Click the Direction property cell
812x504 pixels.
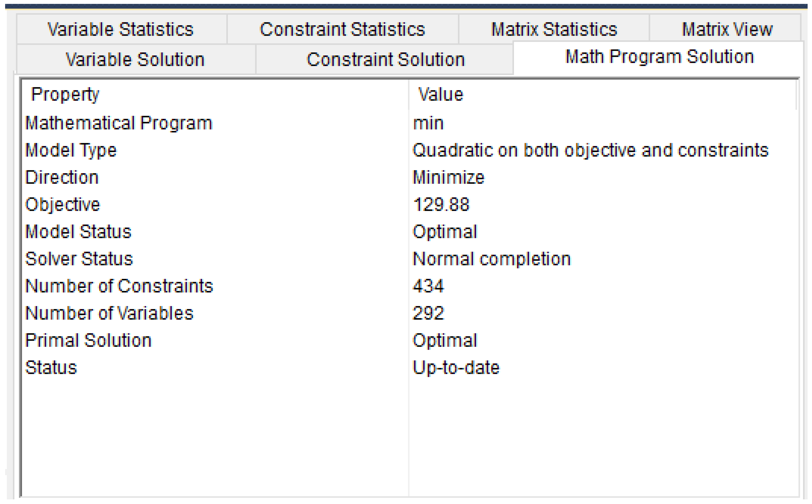tap(62, 177)
